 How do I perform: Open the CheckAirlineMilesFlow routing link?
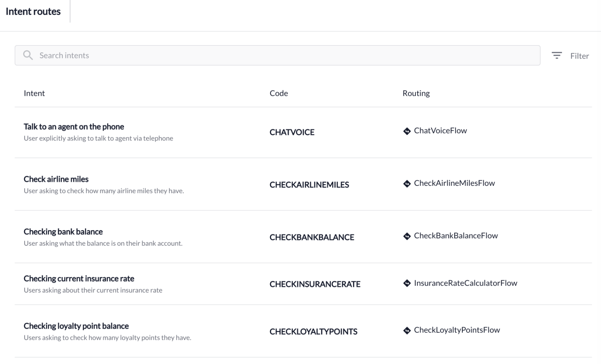tap(454, 183)
